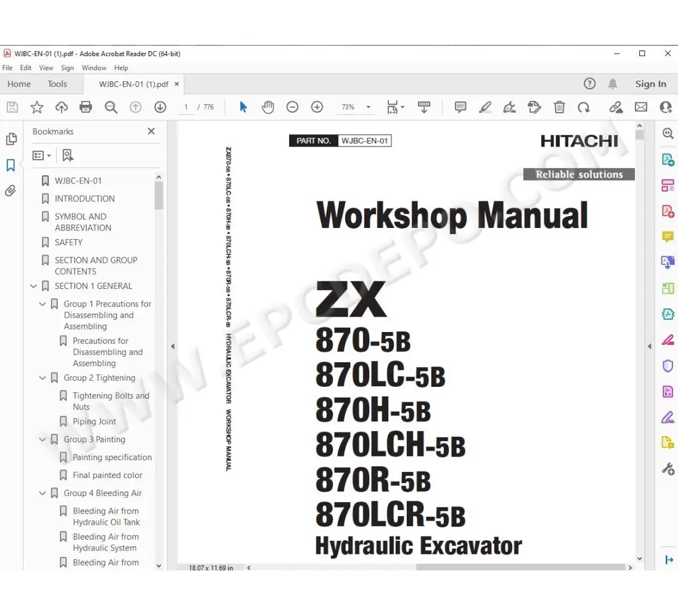Open the Add Sticky Note comment tool
Image resolution: width=678 pixels, height=616 pixels.
460,107
